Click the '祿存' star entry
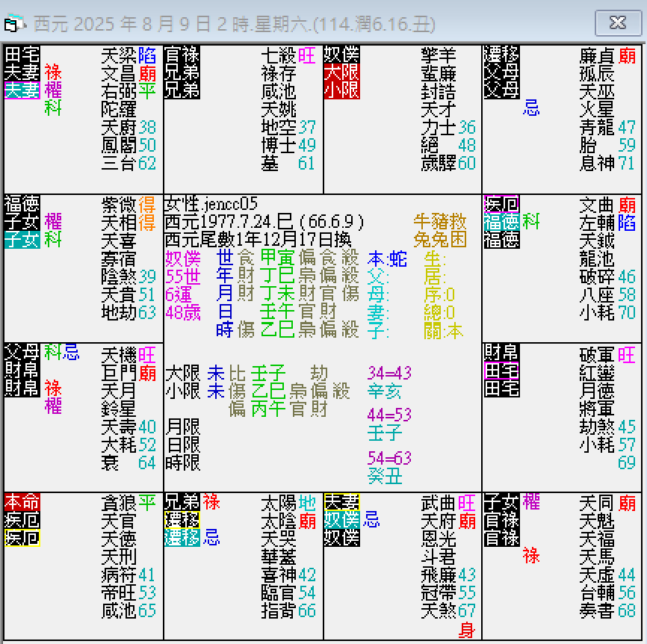 279,73
